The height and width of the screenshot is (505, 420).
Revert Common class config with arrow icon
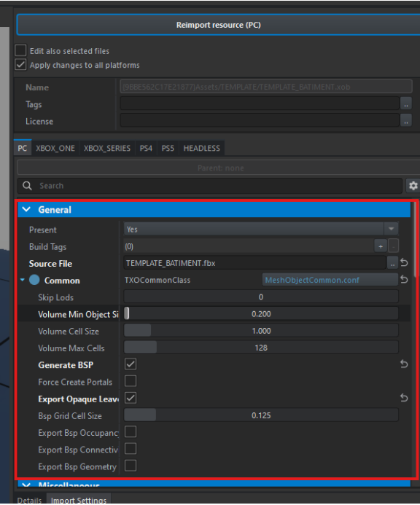coord(404,280)
